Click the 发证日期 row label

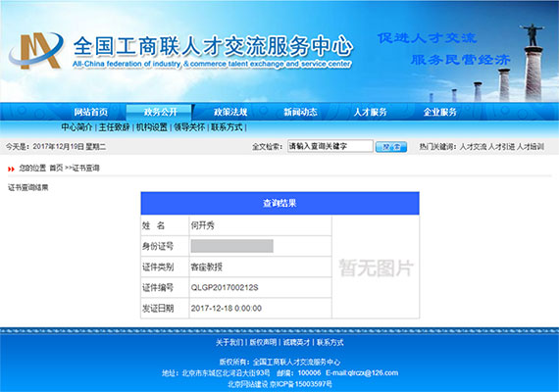[x=158, y=309]
